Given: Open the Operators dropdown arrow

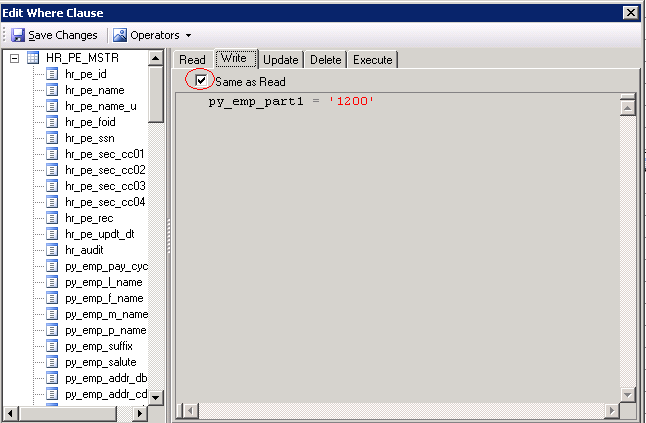Looking at the screenshot, I should (188, 36).
